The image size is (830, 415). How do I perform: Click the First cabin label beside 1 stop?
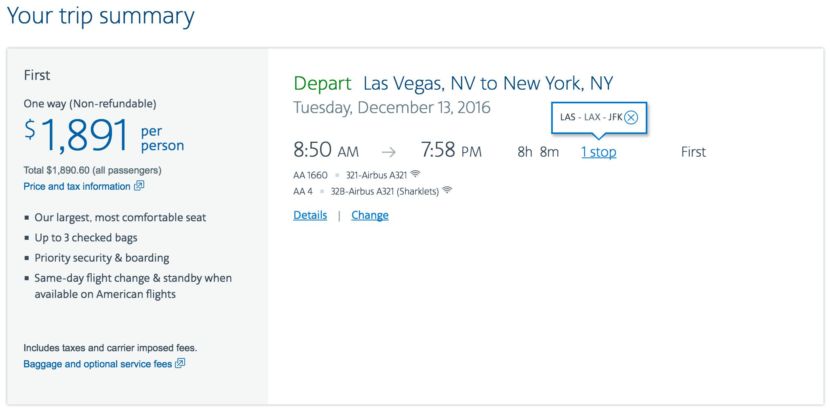(693, 152)
